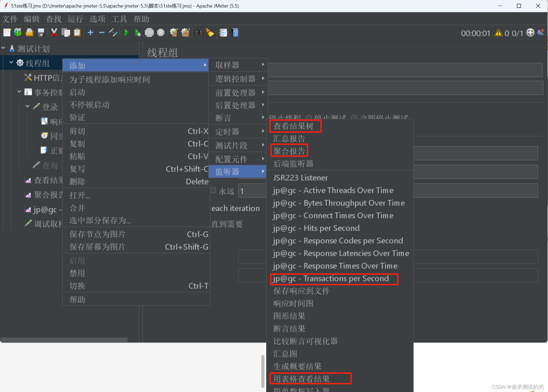This screenshot has width=548, height=392.
Task: Choose 查看结果树 from listener menu
Action: click(x=293, y=126)
